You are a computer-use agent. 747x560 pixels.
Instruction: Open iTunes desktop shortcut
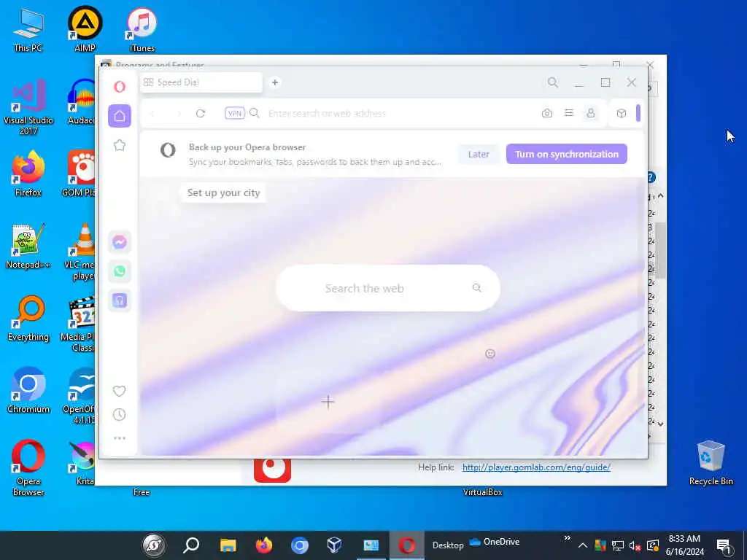pos(142,29)
